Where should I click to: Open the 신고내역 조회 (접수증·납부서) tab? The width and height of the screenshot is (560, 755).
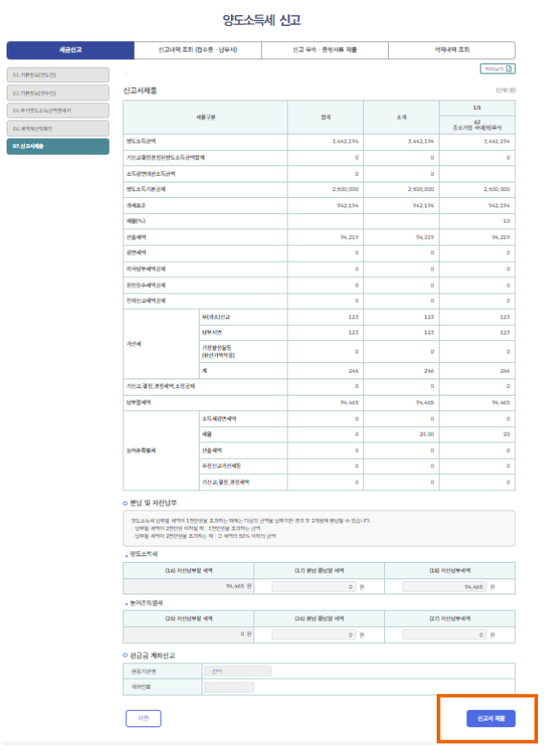tap(198, 50)
